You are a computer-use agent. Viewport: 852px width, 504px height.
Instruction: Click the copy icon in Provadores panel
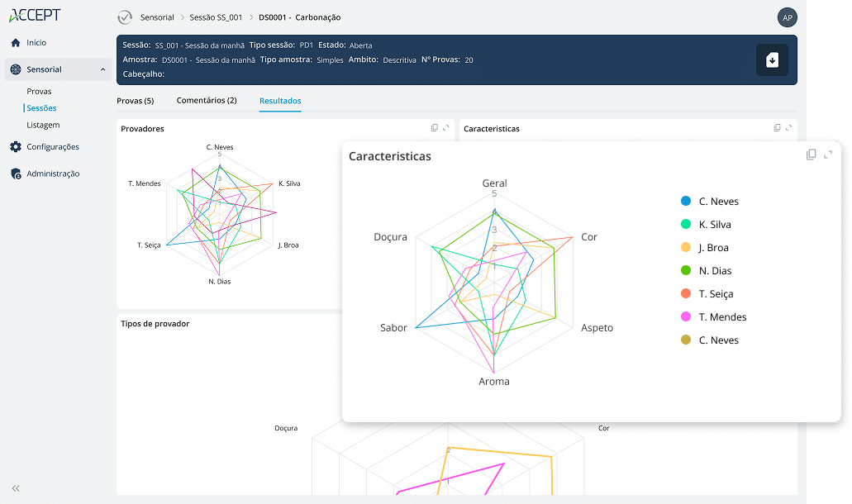(435, 128)
